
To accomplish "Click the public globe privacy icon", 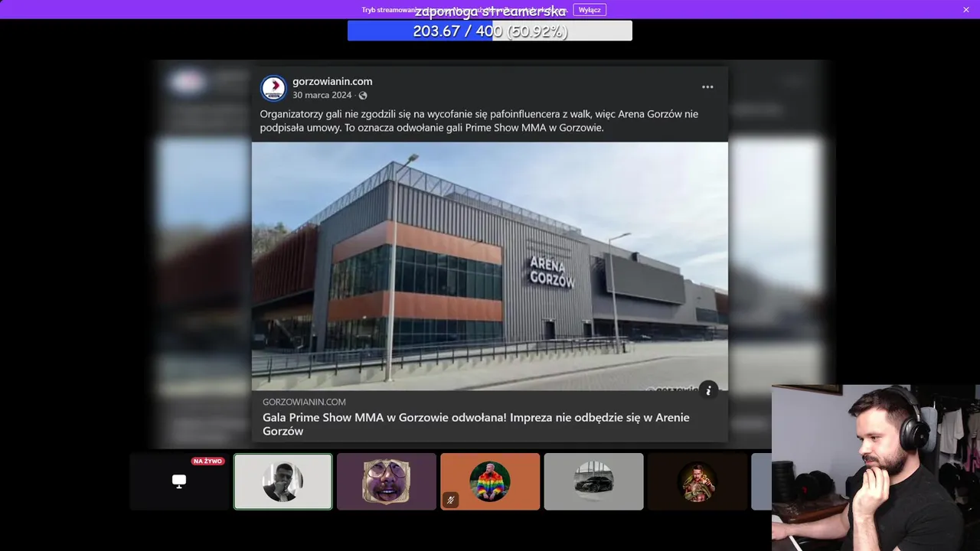I will pos(363,96).
